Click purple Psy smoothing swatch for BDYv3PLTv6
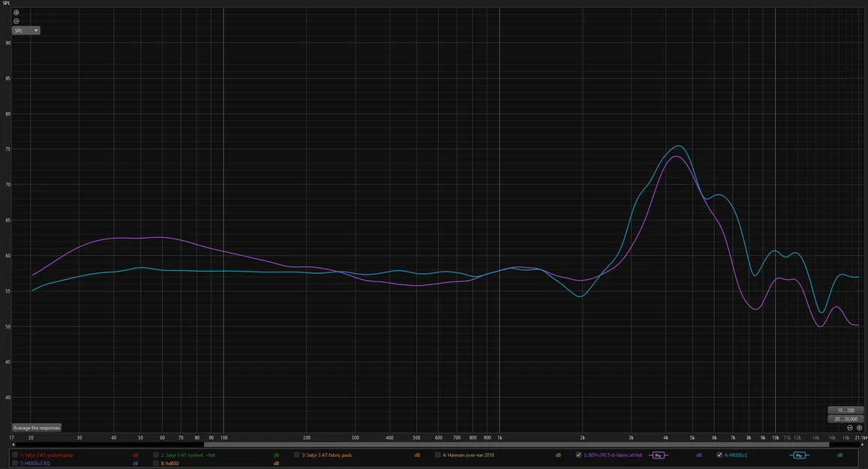 (x=658, y=455)
